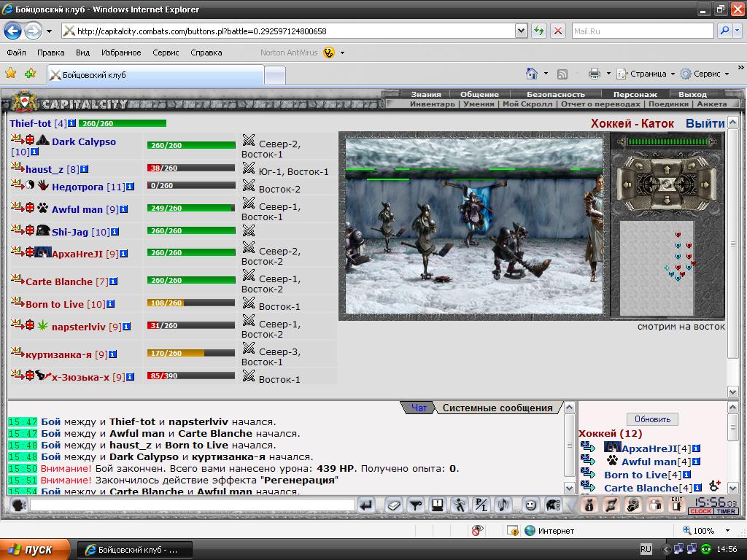
Task: Click the Mail.Ru search box
Action: pos(642,31)
